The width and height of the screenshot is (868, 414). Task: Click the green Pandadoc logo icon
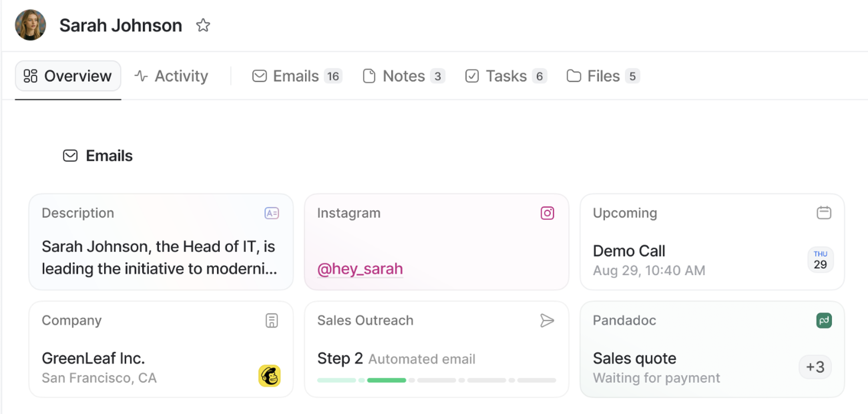(824, 320)
